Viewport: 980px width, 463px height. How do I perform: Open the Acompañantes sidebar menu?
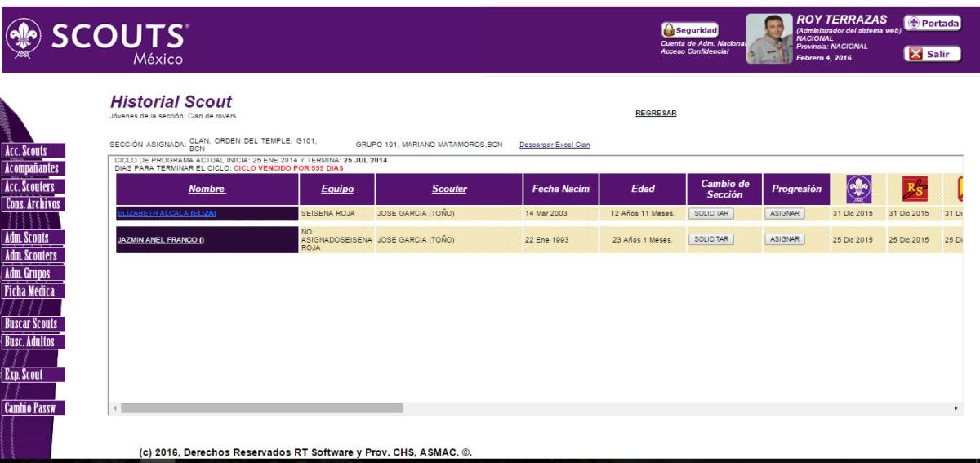(x=32, y=169)
